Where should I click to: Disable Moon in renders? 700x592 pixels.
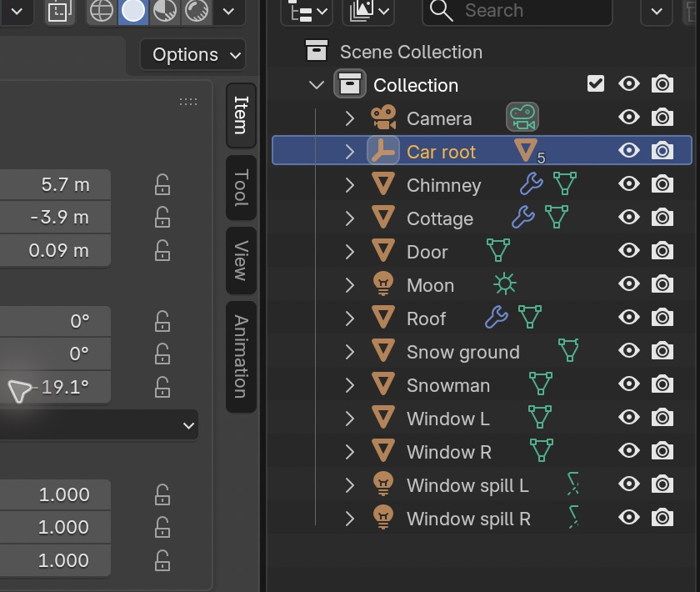click(x=662, y=284)
